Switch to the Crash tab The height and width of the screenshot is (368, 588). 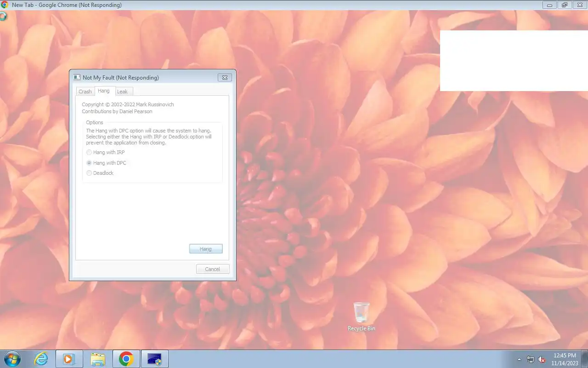pyautogui.click(x=85, y=92)
